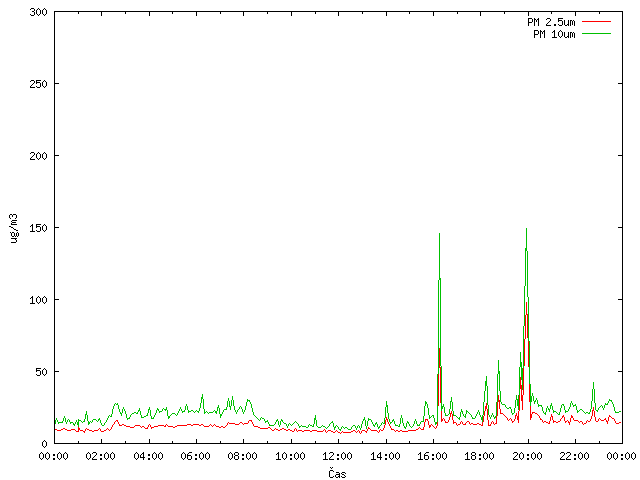This screenshot has width=640, height=480.
Task: Click the x-axis label 12:00
Action: point(338,456)
